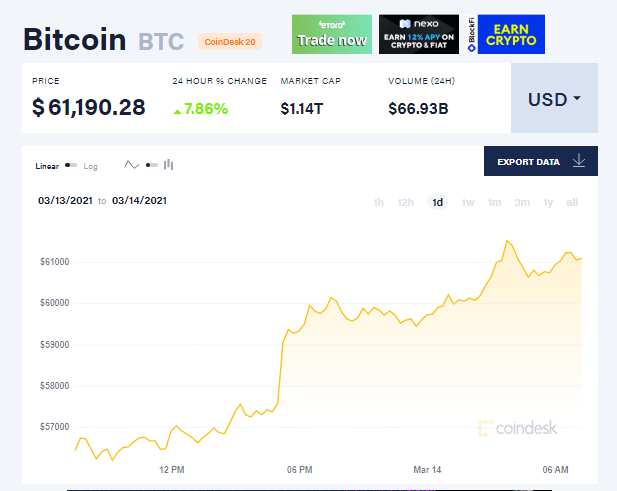Screen dimensions: 617x491
Task: Select the all time range option
Action: pyautogui.click(x=572, y=202)
